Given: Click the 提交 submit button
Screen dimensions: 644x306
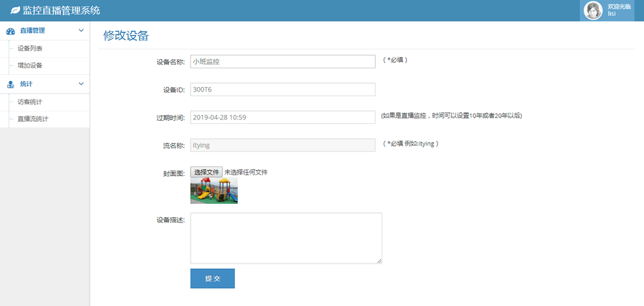Looking at the screenshot, I should click(212, 279).
